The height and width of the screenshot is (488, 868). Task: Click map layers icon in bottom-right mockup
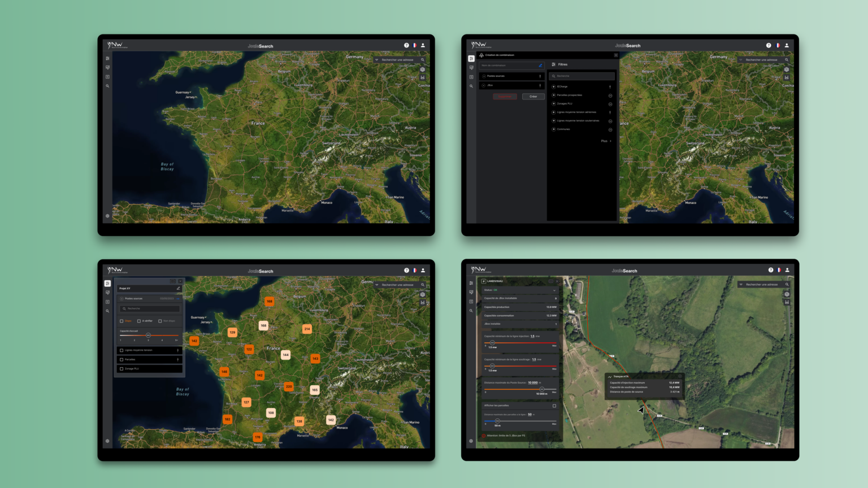(x=787, y=294)
